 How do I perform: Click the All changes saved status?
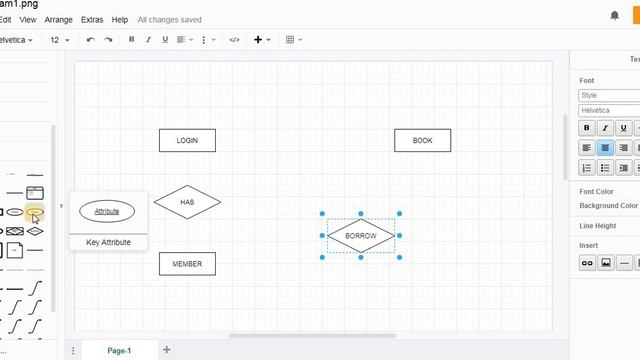coord(169,20)
